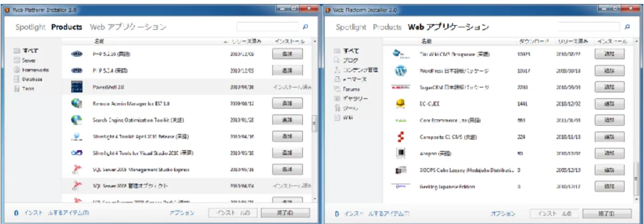Image resolution: width=644 pixels, height=224 pixels.
Task: Click vertical scrollbar thumb in the Products list
Action: click(x=315, y=124)
